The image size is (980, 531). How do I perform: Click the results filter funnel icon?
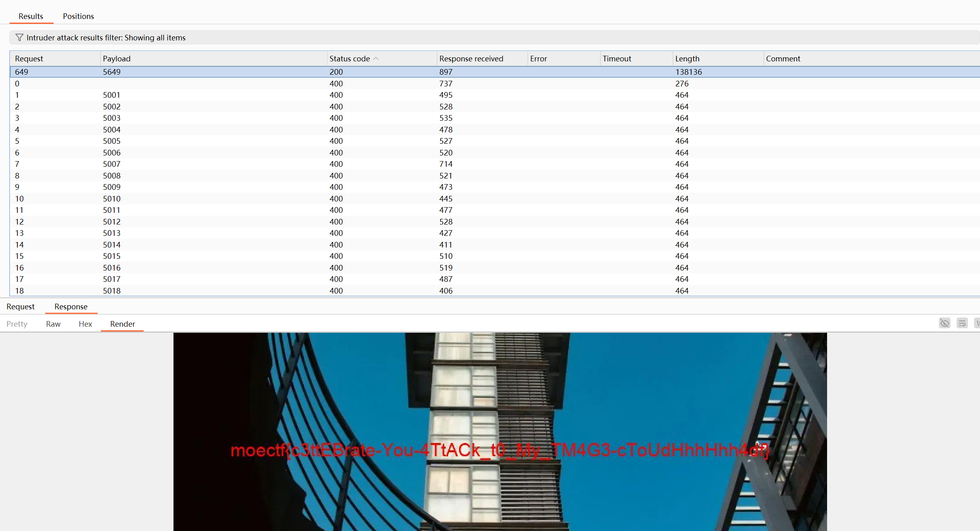click(x=19, y=38)
